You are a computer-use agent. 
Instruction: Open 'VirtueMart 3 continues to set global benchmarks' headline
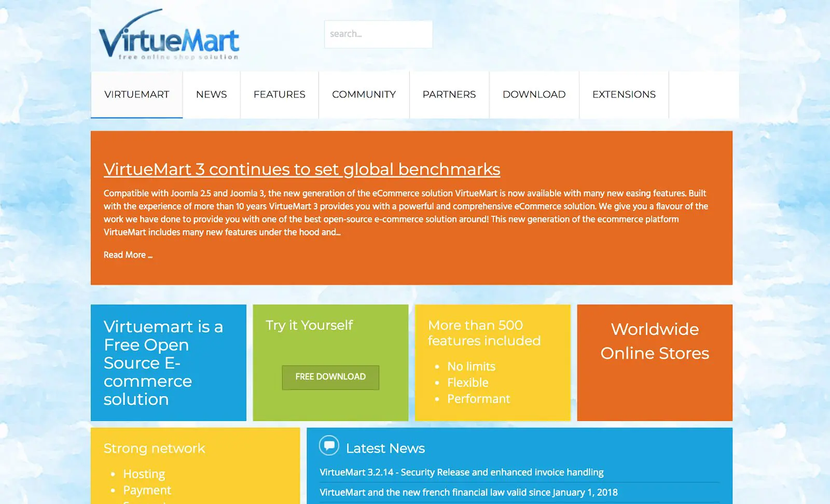[x=302, y=169]
